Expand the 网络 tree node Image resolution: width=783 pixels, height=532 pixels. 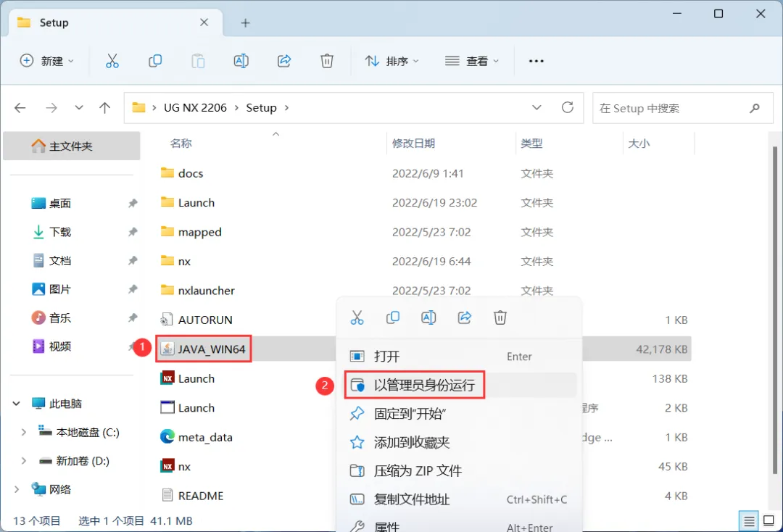pos(17,489)
